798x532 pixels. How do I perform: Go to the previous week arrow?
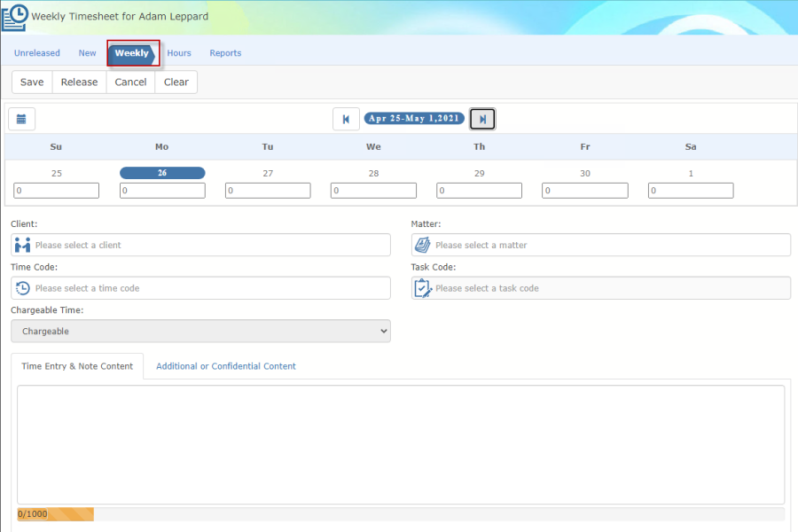coord(346,119)
